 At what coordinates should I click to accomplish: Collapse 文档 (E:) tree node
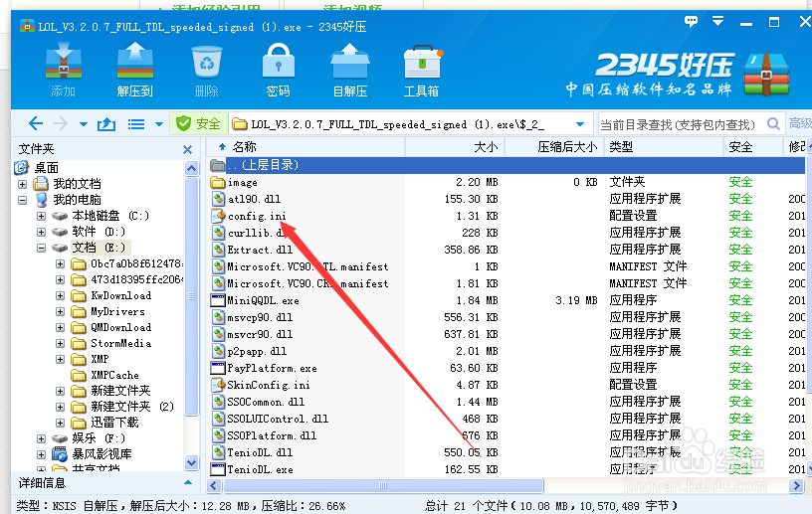[x=41, y=248]
